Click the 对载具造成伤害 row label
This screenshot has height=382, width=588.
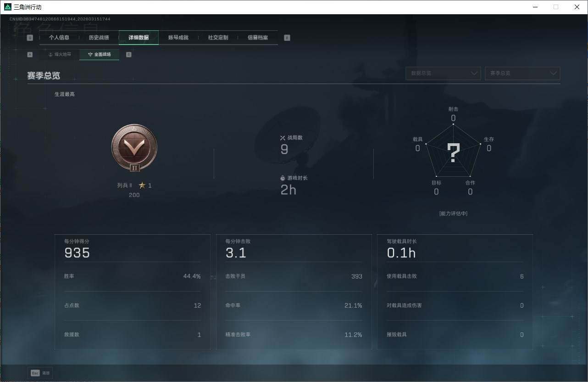(404, 305)
